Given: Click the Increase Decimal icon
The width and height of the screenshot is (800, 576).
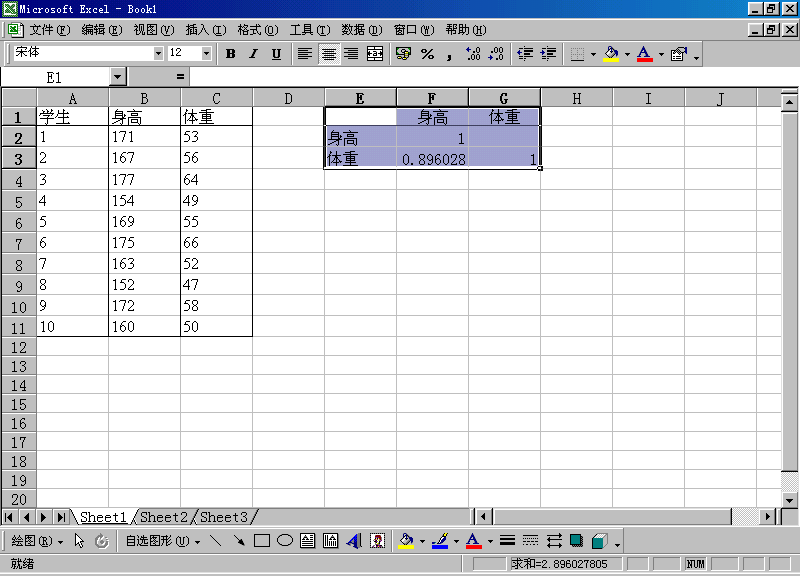Looking at the screenshot, I should click(473, 54).
